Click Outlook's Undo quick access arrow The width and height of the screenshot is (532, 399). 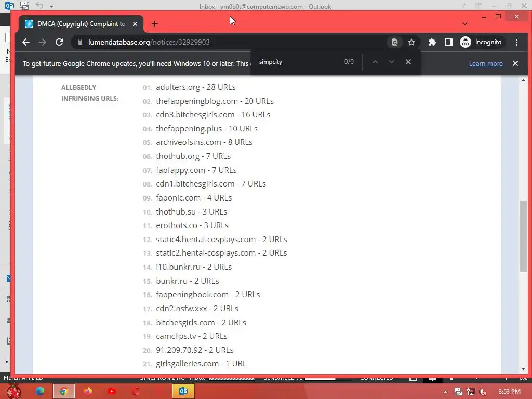coord(39,6)
